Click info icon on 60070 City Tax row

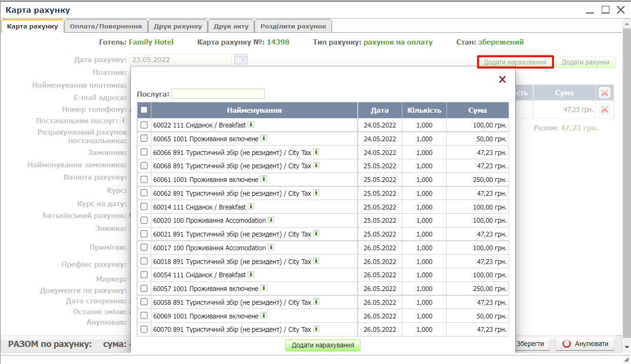pos(316,329)
